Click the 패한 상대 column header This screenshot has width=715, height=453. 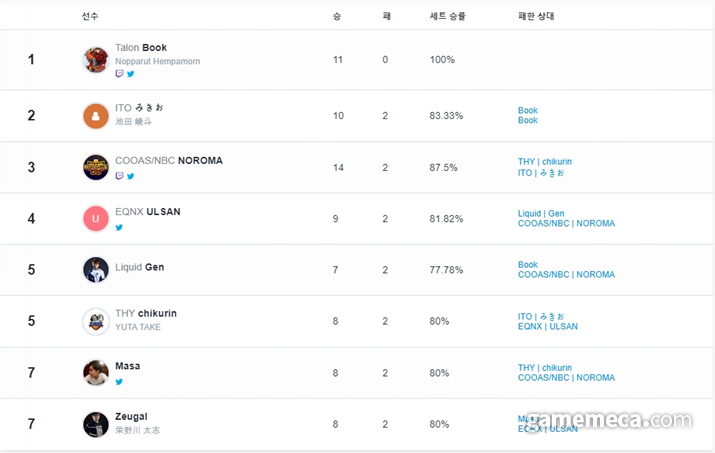point(537,16)
